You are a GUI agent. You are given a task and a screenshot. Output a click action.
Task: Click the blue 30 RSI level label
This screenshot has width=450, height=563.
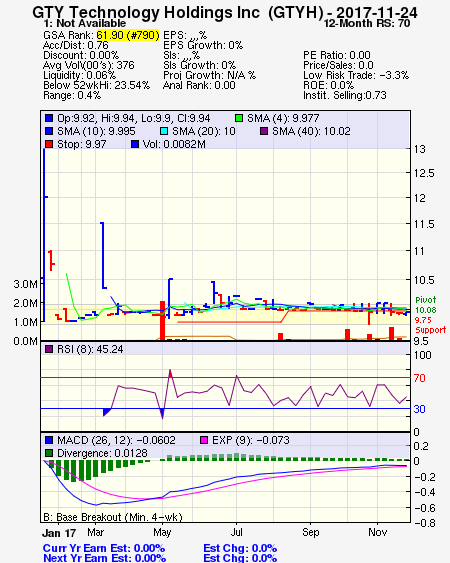point(419,409)
